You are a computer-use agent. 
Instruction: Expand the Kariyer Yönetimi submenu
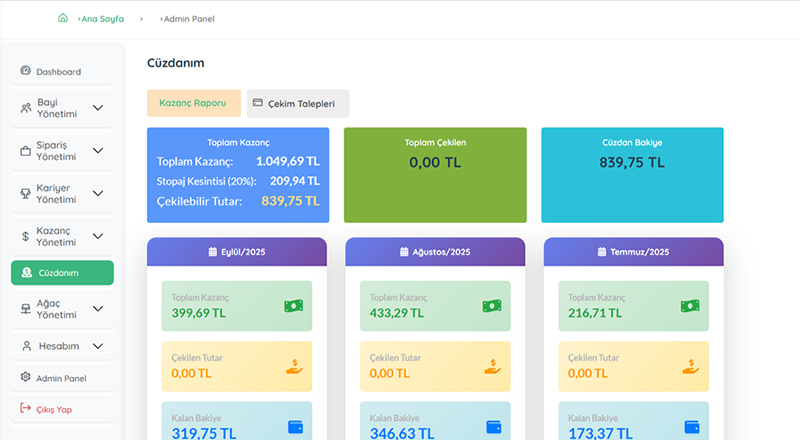pyautogui.click(x=97, y=194)
